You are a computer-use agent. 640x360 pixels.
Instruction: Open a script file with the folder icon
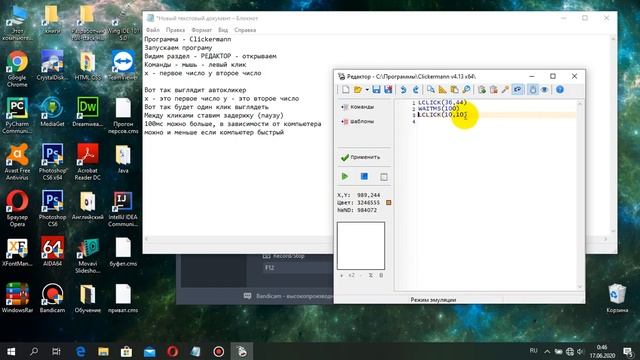click(x=358, y=89)
